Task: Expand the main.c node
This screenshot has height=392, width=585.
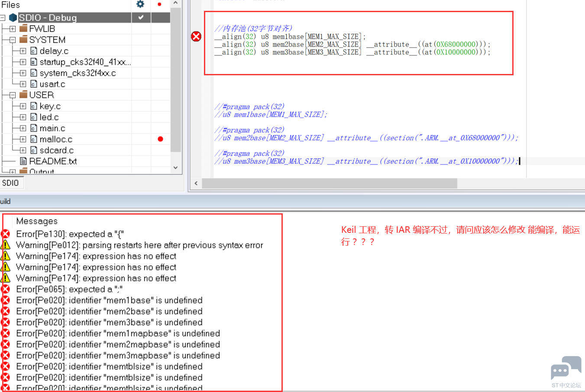Action: tap(23, 128)
